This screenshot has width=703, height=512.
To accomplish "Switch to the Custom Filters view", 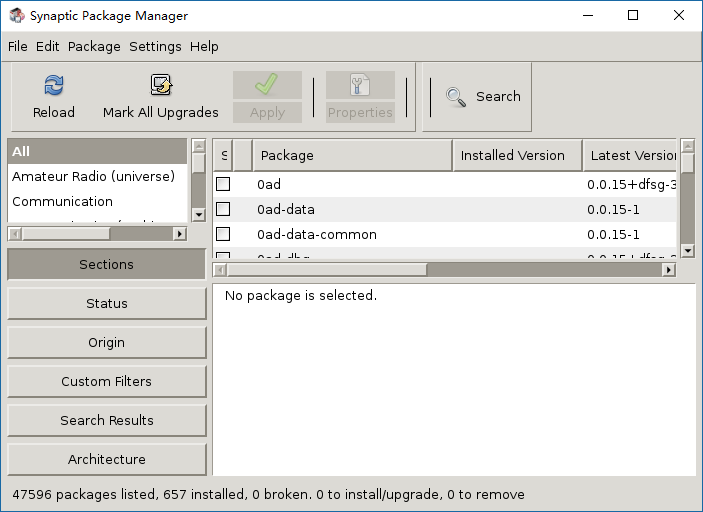I will 107,382.
